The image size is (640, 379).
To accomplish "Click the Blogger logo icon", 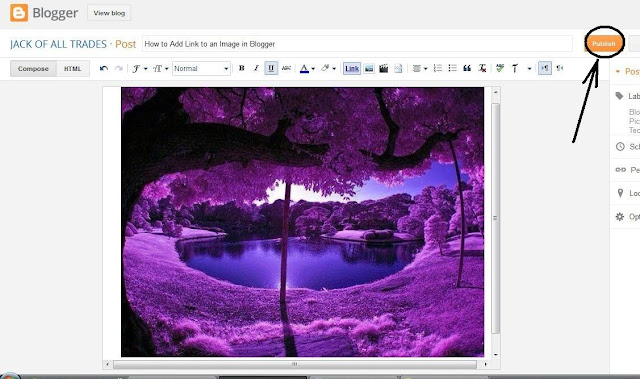I will (x=19, y=13).
